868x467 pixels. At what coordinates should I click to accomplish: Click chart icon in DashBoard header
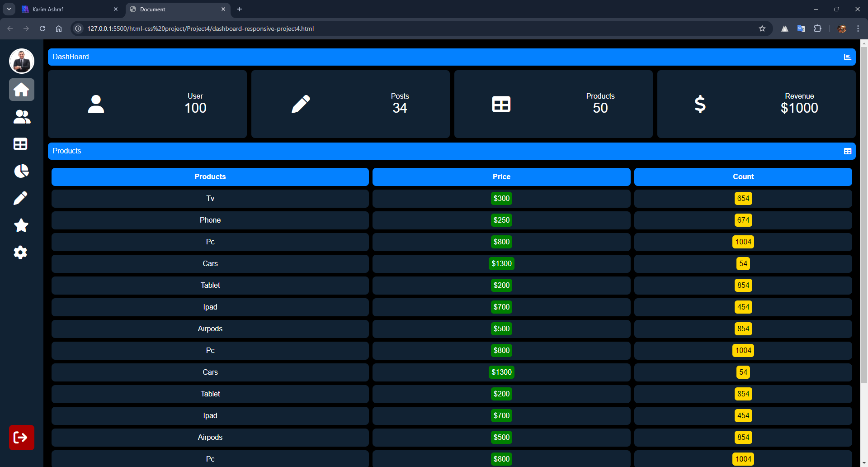(847, 57)
